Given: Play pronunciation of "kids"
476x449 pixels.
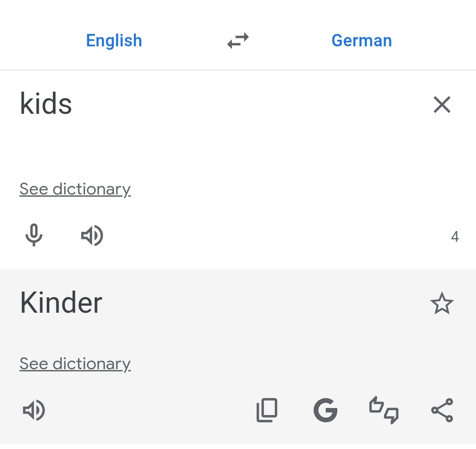Looking at the screenshot, I should pos(92,236).
